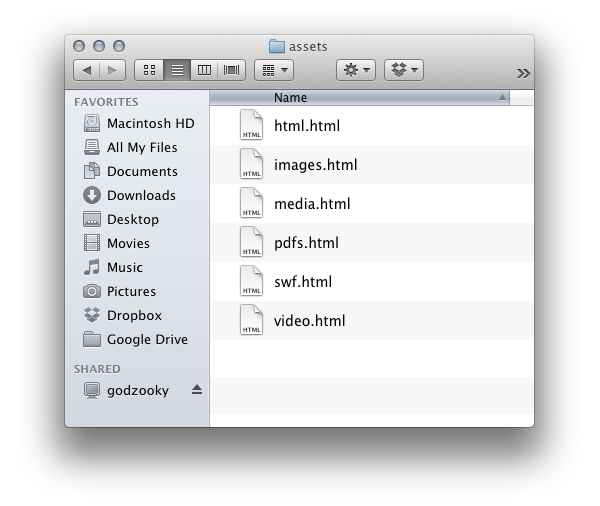Switch to list view
600x506 pixels.
(177, 70)
